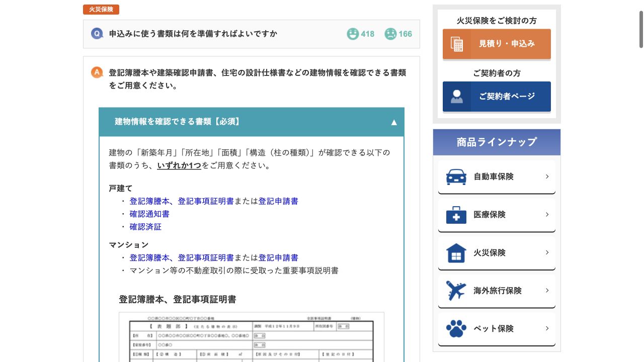Click the 商品ラインナップ header
The image size is (644, 362).
click(x=497, y=142)
